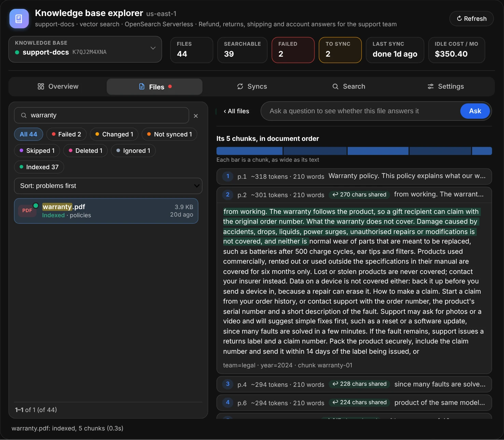
Task: Click the To sync 2 stat card
Action: (340, 50)
